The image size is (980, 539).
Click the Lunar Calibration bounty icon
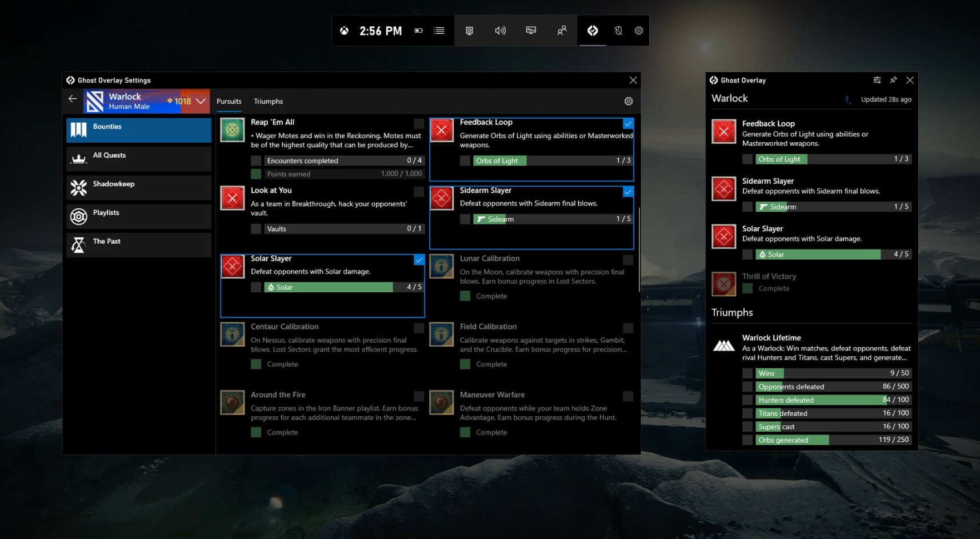point(442,266)
